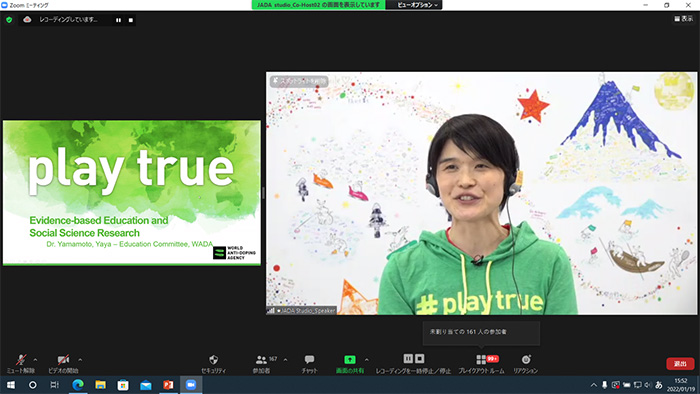Image resolution: width=700 pixels, height=394 pixels.
Task: Expand the arrow beside Participants
Action: [285, 359]
